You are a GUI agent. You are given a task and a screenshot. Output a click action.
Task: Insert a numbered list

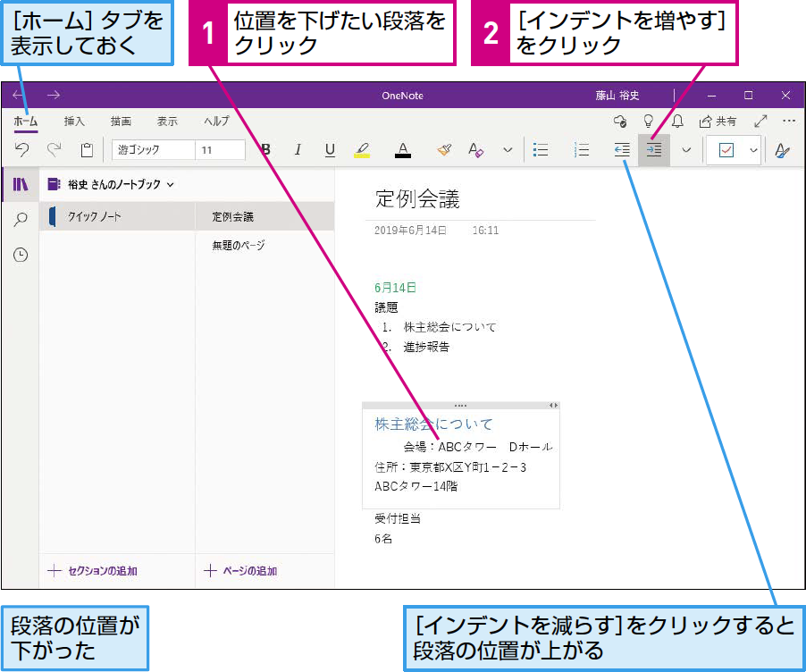coord(582,149)
